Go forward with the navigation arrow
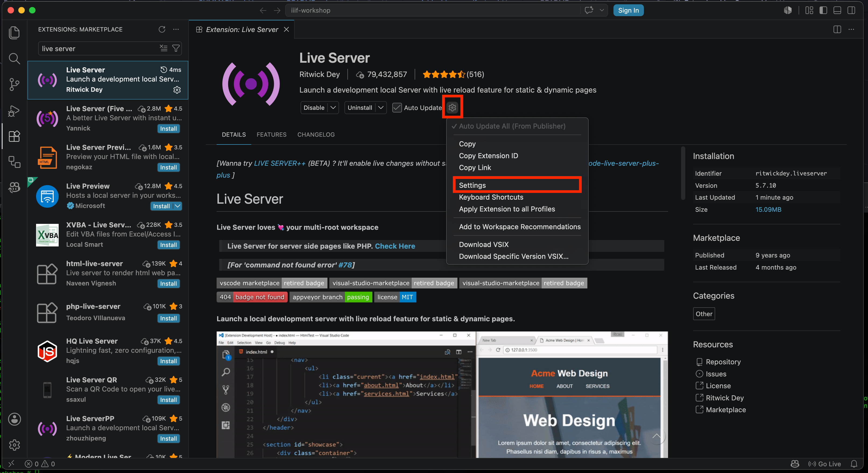Viewport: 868px width, 473px height. click(277, 10)
